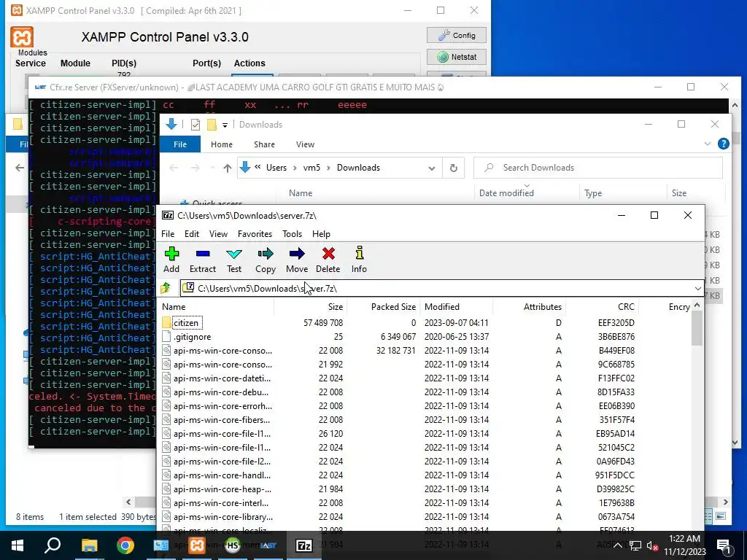
Task: Click the volume muted tray icon
Action: [652, 545]
